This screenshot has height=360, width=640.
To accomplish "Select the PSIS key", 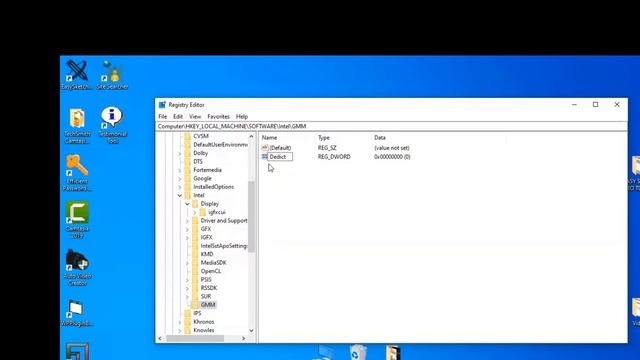I will [x=206, y=280].
